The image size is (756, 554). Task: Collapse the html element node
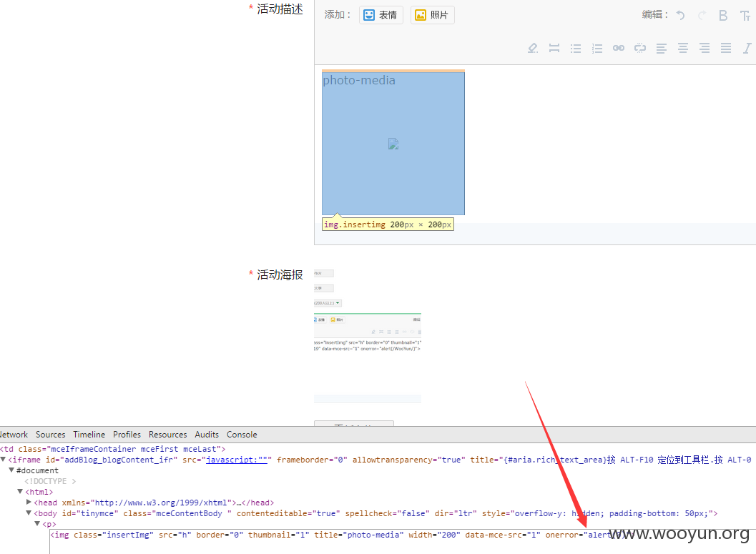pyautogui.click(x=20, y=491)
